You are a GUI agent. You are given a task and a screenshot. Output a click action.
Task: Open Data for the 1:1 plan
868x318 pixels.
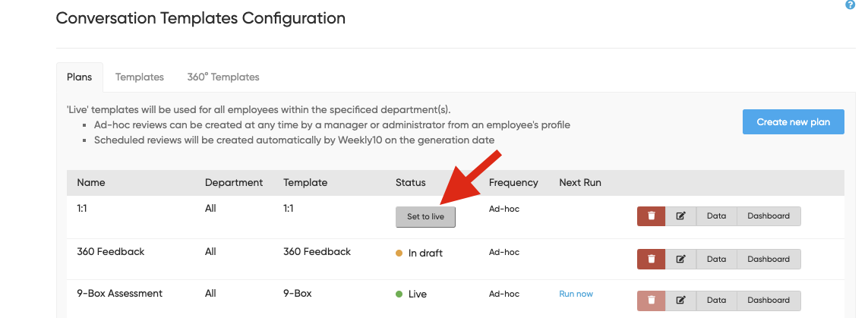point(716,216)
